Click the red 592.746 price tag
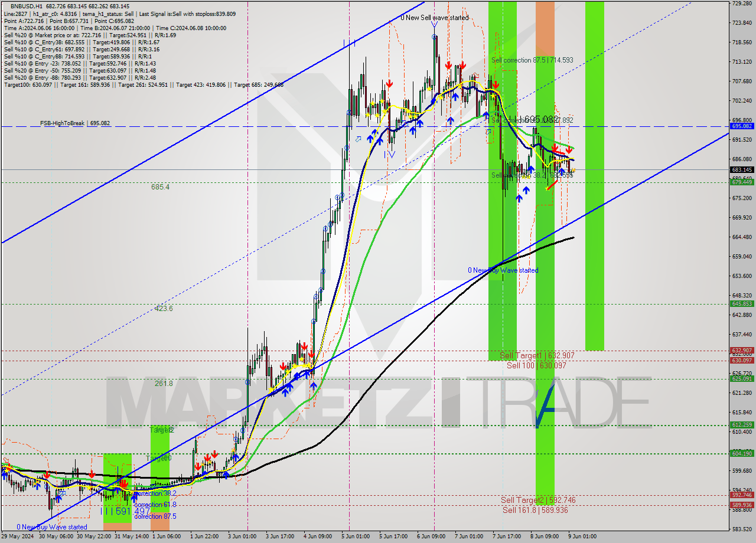756x543 pixels. tap(742, 495)
